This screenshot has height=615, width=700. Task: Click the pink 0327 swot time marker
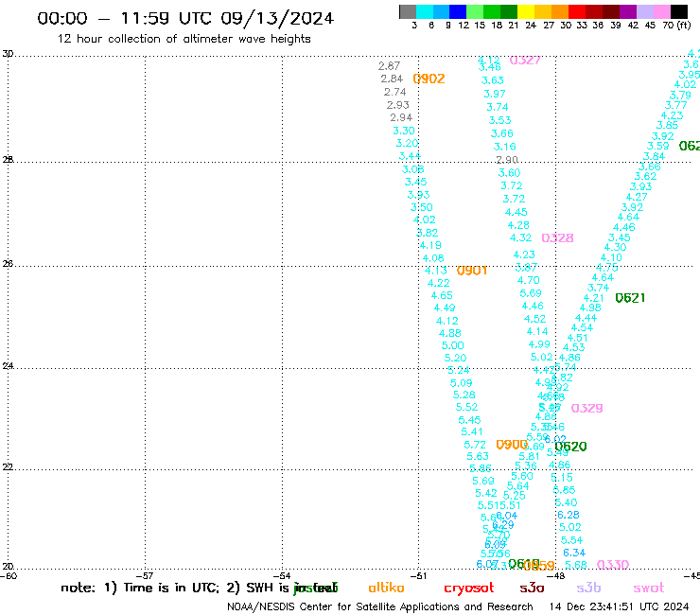pos(525,61)
